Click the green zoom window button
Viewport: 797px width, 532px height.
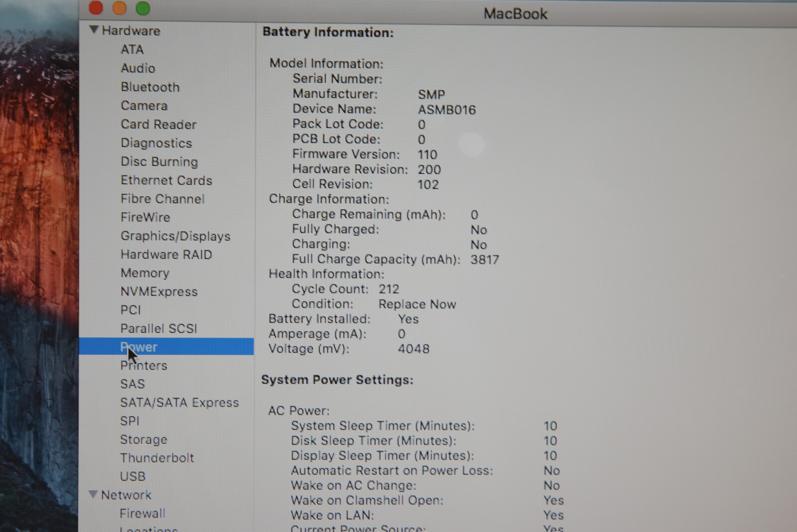143,8
